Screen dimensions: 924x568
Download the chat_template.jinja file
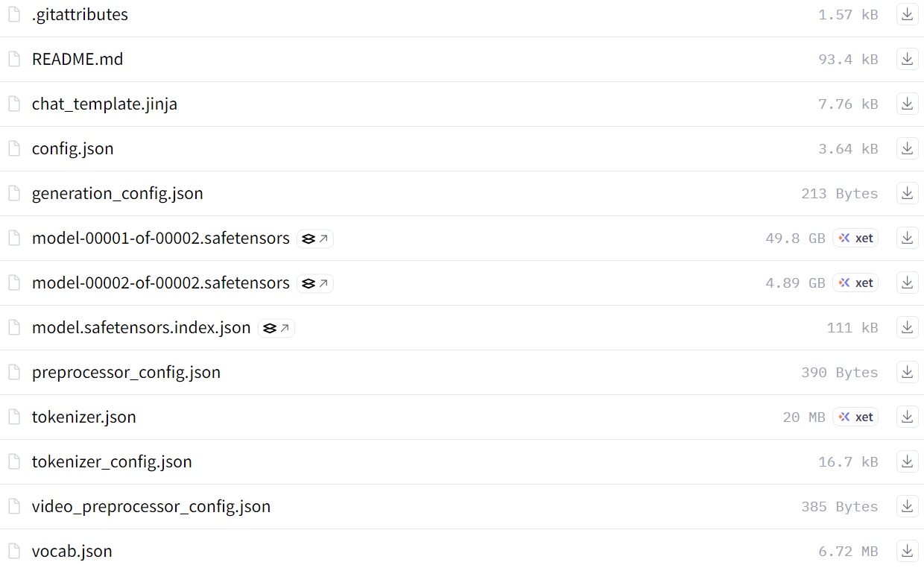coord(907,104)
